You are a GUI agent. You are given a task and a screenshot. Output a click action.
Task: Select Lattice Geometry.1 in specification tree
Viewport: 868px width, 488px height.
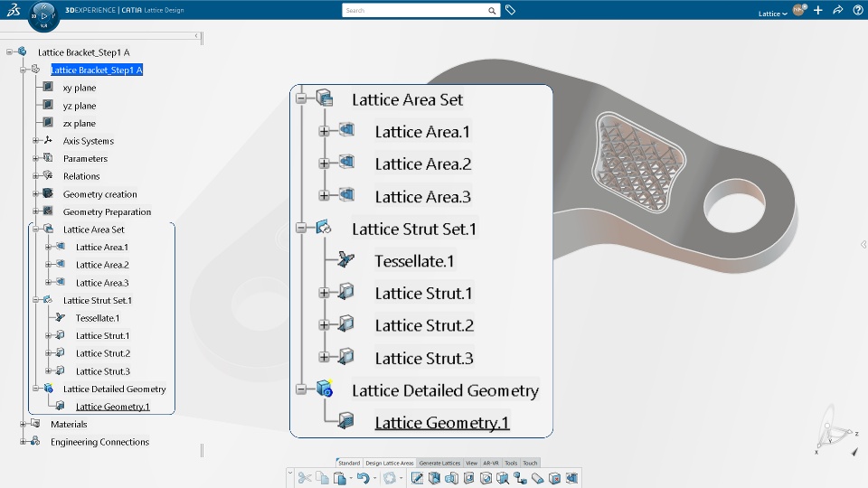point(113,407)
